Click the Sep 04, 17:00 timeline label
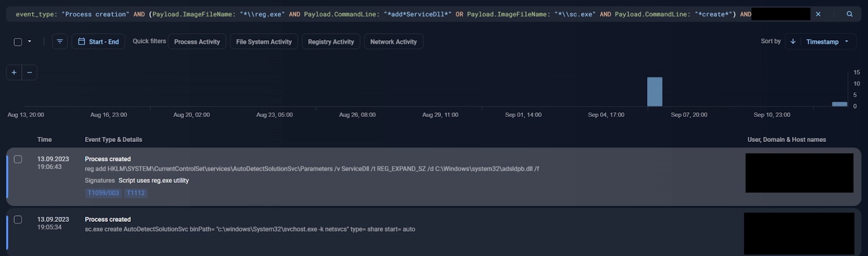This screenshot has height=256, width=868. tap(606, 115)
